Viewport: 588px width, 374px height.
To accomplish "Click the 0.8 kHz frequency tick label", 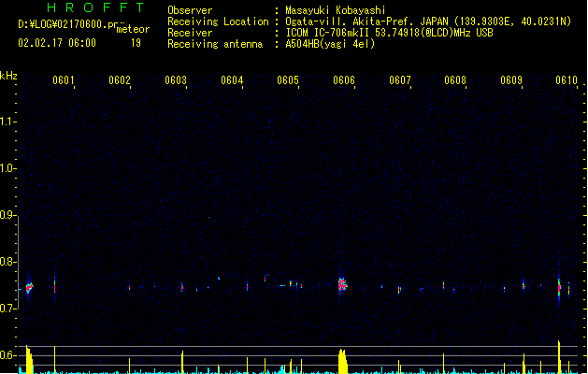I will [x=7, y=262].
